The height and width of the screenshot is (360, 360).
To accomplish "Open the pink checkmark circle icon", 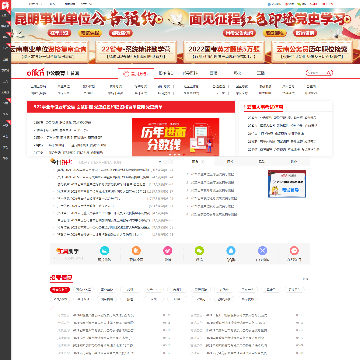I will 168,251.
